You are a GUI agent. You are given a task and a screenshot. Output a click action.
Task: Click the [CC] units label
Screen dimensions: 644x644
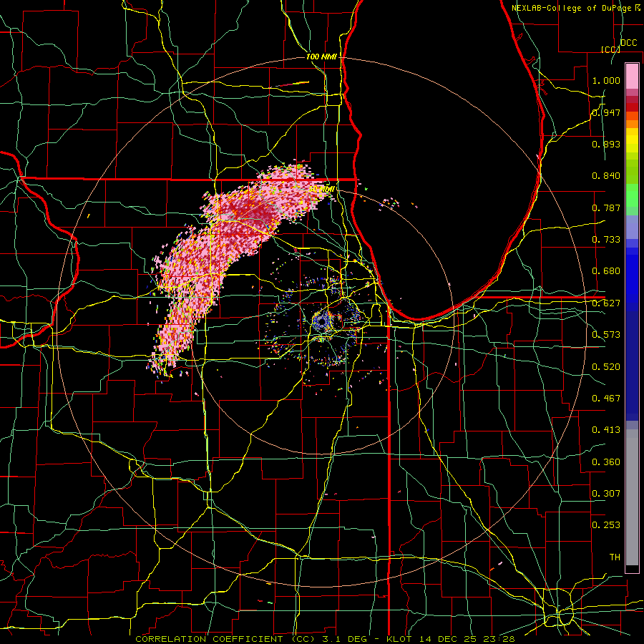click(x=610, y=49)
